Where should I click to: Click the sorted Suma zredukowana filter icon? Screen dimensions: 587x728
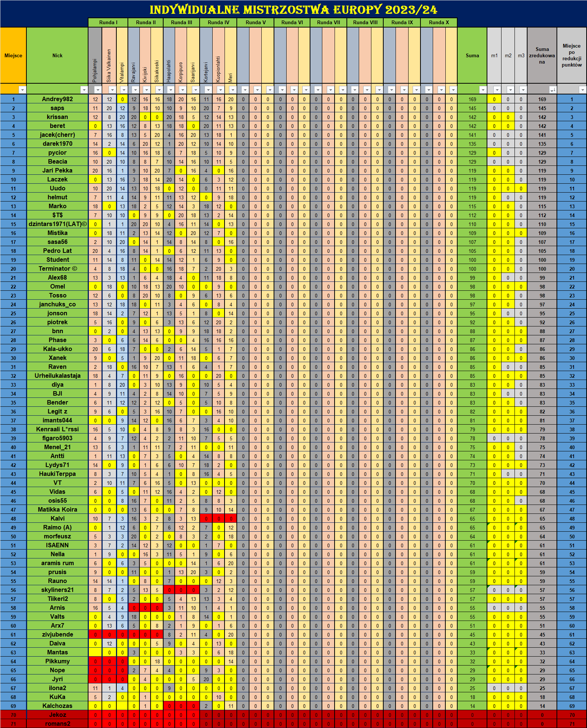click(553, 90)
